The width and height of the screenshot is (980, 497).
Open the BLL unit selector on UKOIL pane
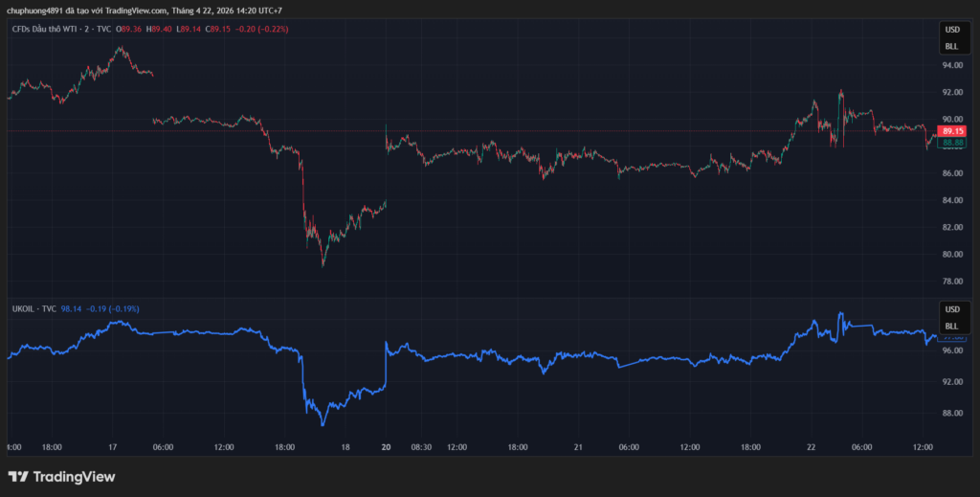click(x=951, y=326)
